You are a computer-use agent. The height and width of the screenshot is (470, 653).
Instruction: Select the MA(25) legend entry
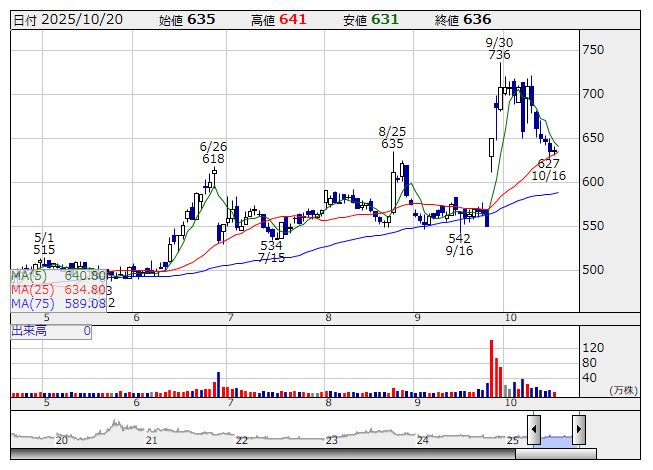pyautogui.click(x=58, y=289)
